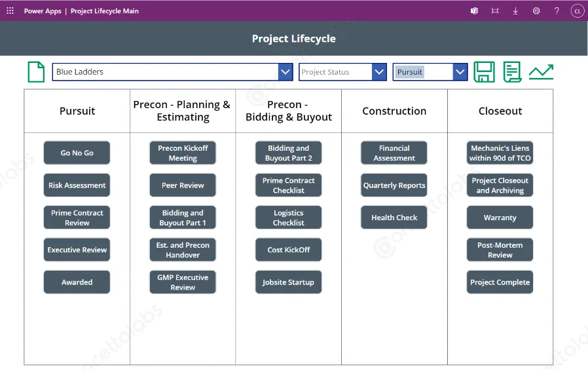
Task: Expand the Blue Ladders project dropdown
Action: [285, 72]
